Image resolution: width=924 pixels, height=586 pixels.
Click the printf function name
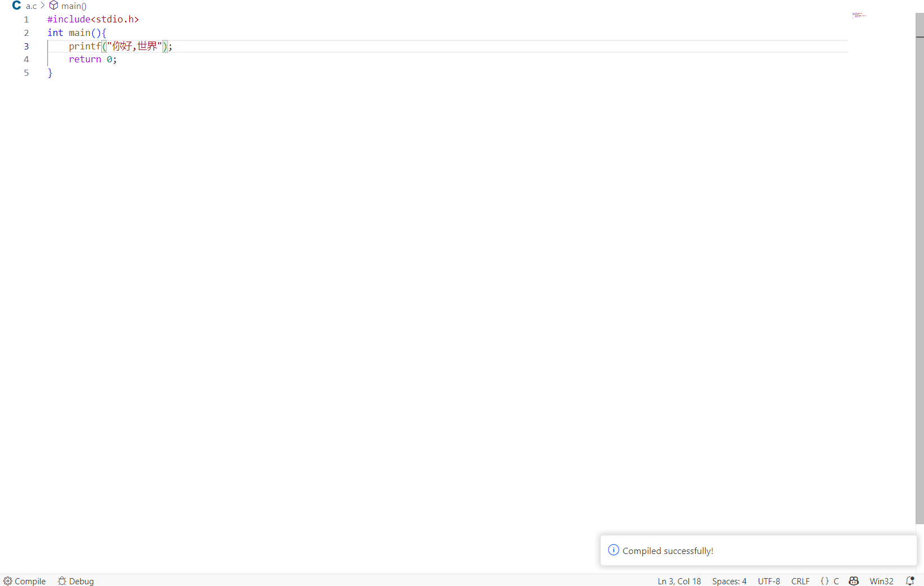pyautogui.click(x=85, y=46)
